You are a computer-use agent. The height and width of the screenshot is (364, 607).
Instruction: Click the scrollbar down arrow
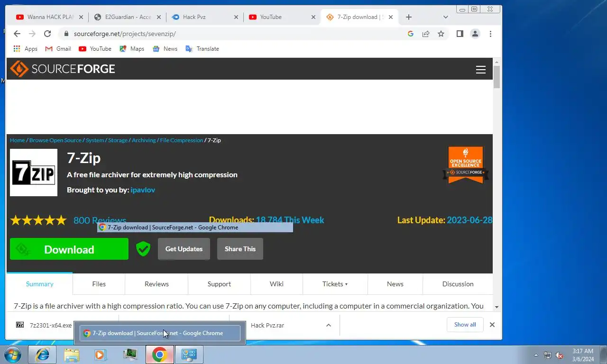pyautogui.click(x=497, y=307)
